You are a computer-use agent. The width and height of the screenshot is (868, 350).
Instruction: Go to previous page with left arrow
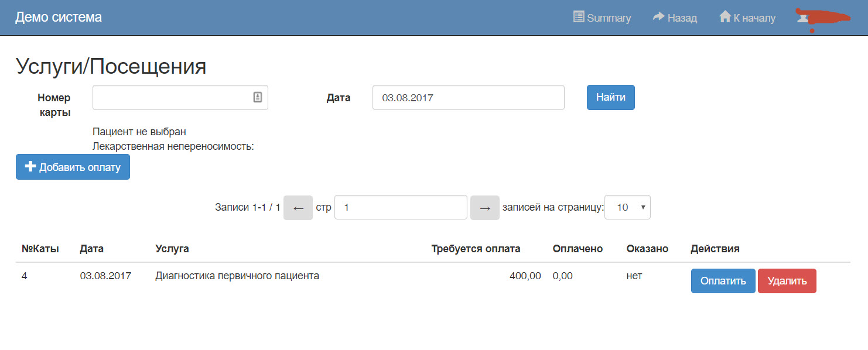click(298, 208)
